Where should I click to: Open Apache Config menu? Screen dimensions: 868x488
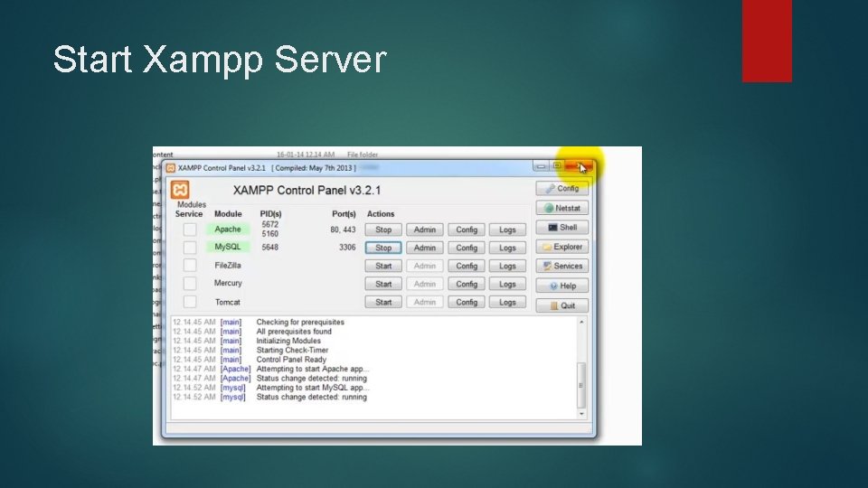(x=467, y=230)
